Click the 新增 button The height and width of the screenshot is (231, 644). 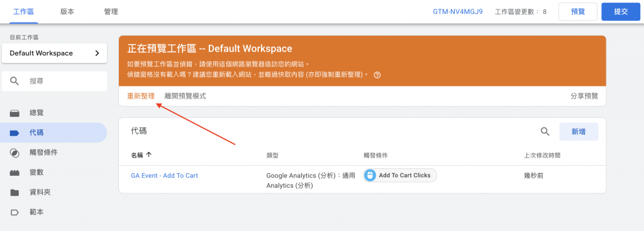point(579,131)
